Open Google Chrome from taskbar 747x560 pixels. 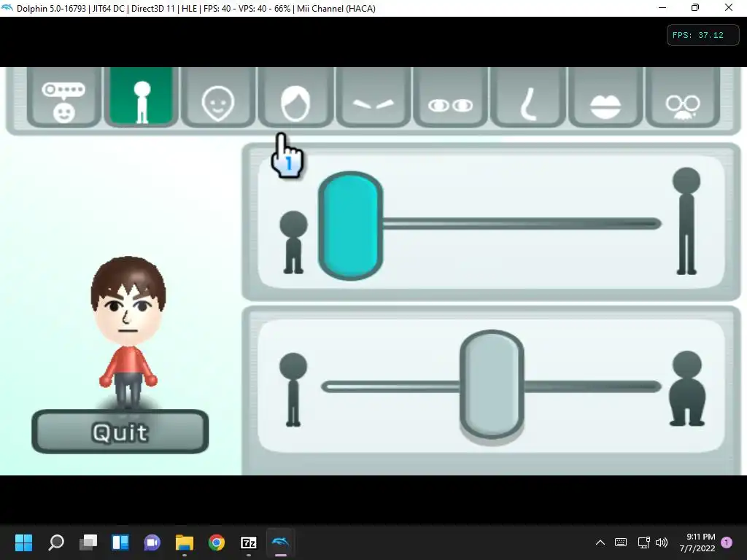tap(216, 542)
